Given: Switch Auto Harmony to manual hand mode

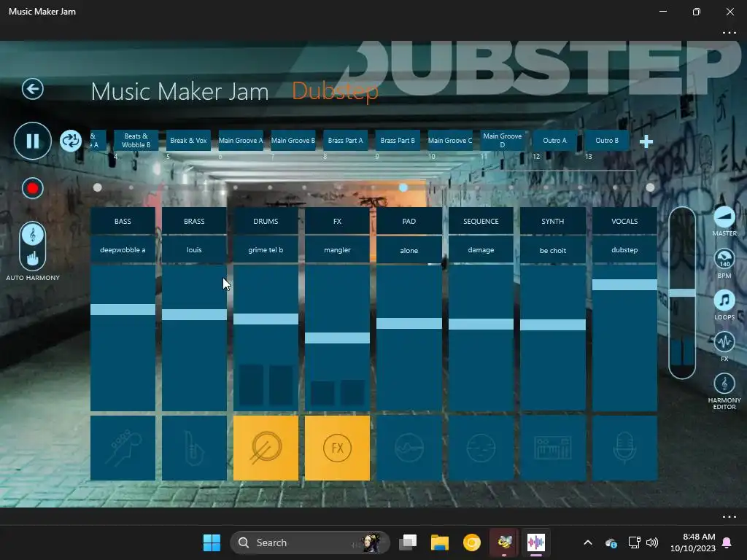Looking at the screenshot, I should 32,259.
